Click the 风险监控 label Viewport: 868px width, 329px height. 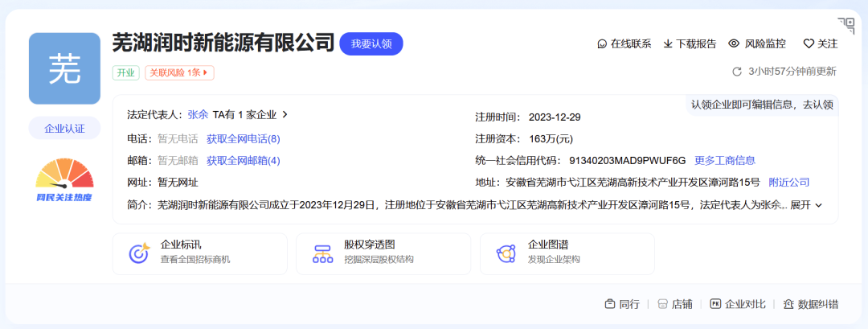765,43
